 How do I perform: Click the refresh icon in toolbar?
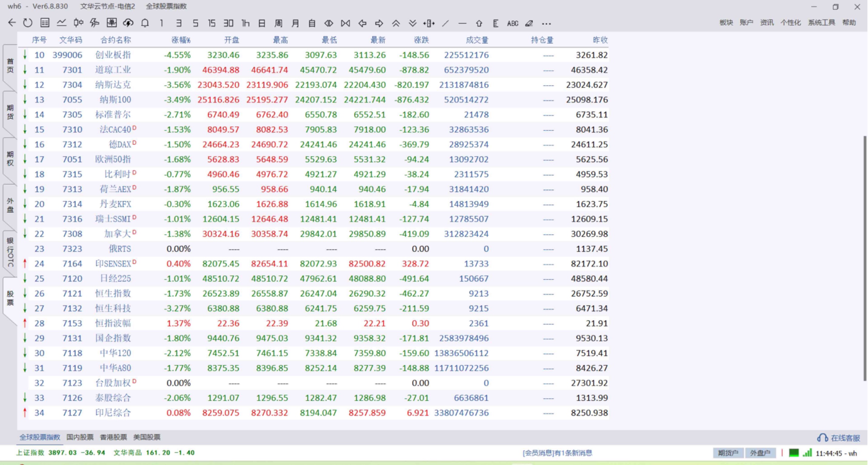28,23
